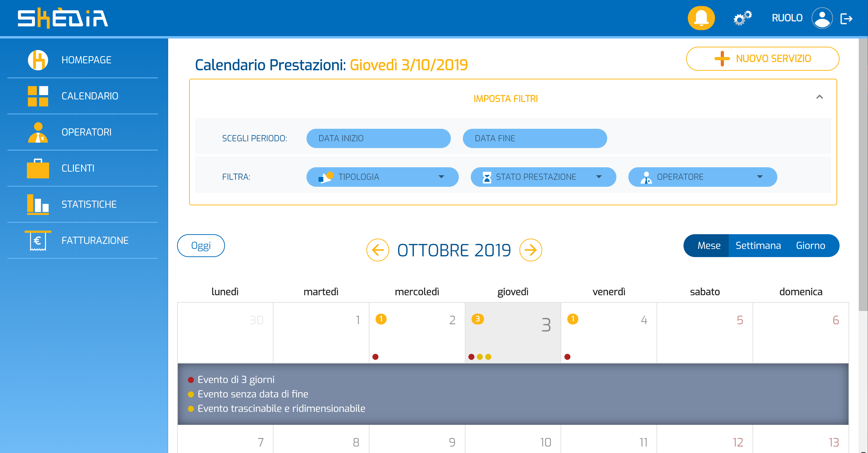Screen dimensions: 868x453
Task: Click the red event dot on day 4
Action: click(568, 357)
